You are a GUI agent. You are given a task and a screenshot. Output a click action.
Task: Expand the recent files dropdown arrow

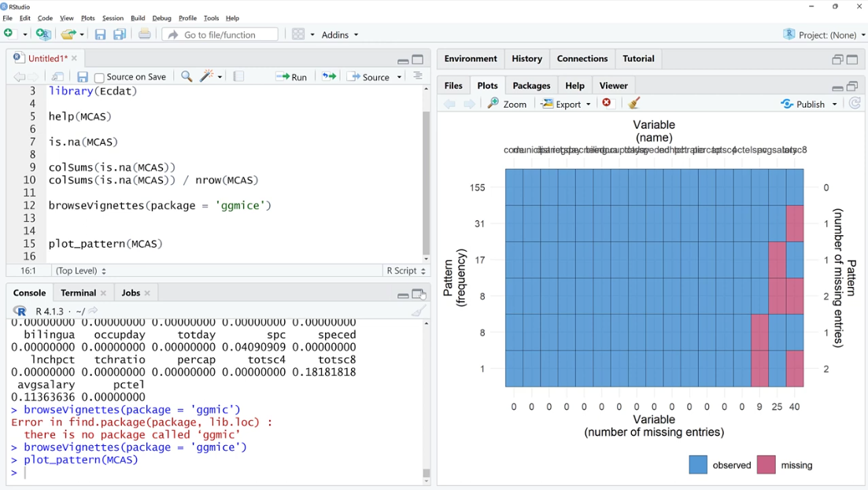click(82, 35)
